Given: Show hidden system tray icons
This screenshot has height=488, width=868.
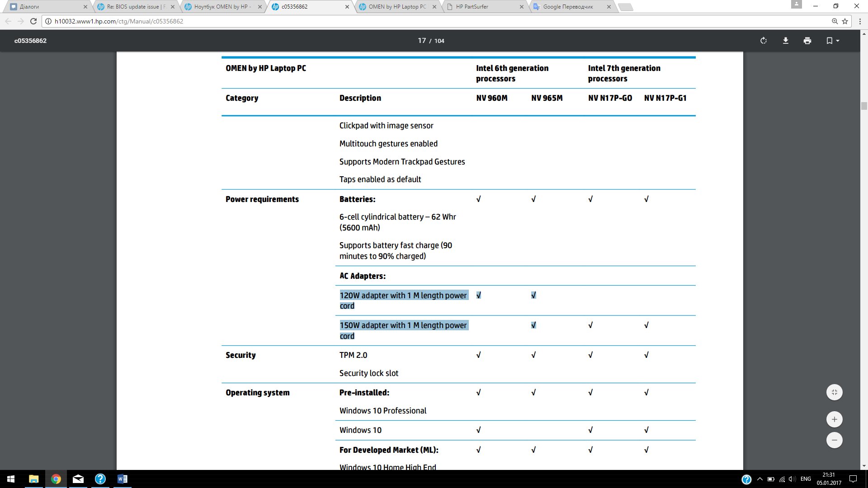Looking at the screenshot, I should tap(760, 479).
